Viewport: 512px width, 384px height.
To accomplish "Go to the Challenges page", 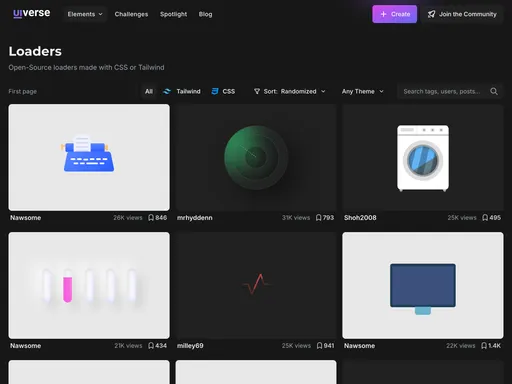I will 131,14.
